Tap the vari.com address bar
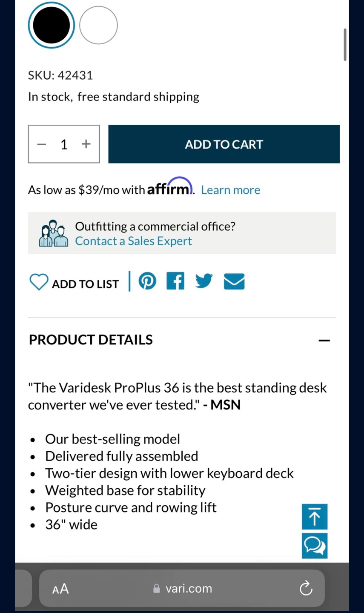 point(182,588)
